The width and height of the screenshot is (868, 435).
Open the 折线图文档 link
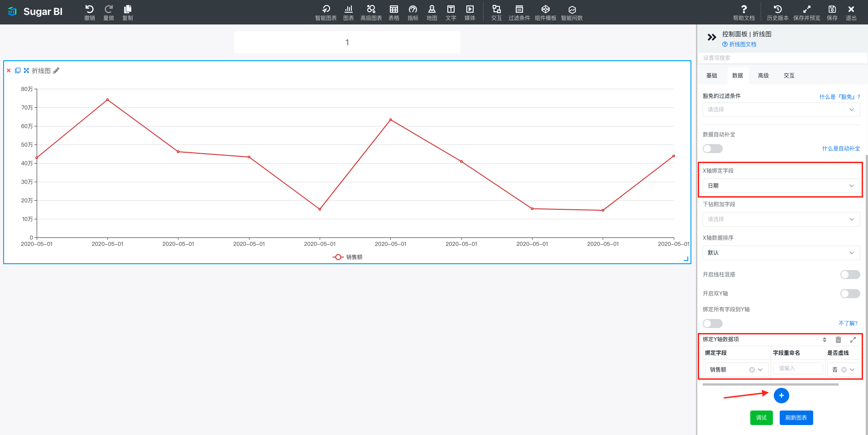(739, 44)
